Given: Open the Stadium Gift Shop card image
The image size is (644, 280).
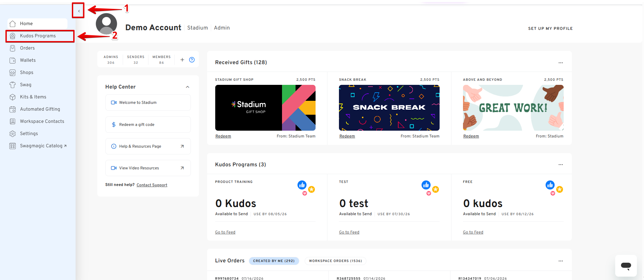Looking at the screenshot, I should point(265,108).
